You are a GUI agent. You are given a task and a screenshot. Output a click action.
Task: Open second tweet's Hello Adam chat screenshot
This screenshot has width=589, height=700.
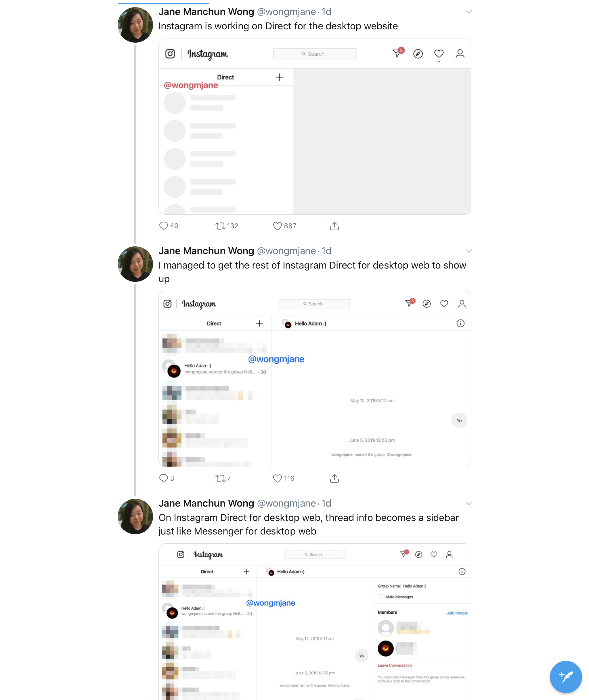click(315, 379)
